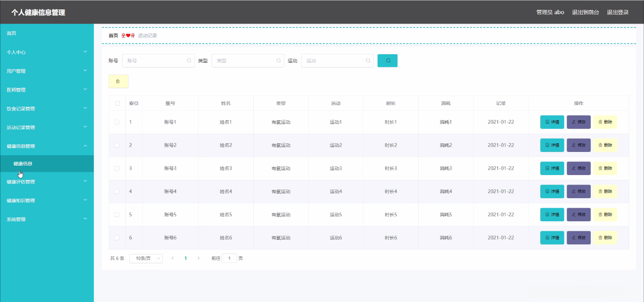Viewport: 644px width, 302px height.
Task: Open 详情 for row 账号2
Action: tap(552, 145)
